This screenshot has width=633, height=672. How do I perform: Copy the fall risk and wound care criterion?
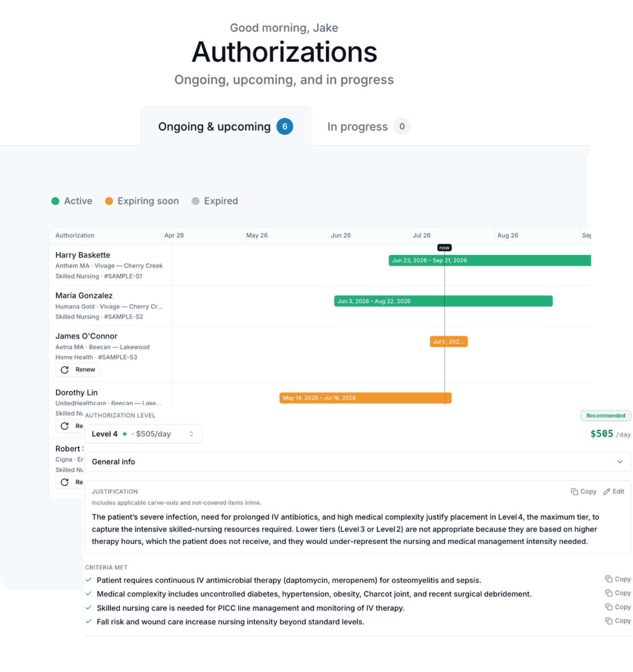(618, 621)
